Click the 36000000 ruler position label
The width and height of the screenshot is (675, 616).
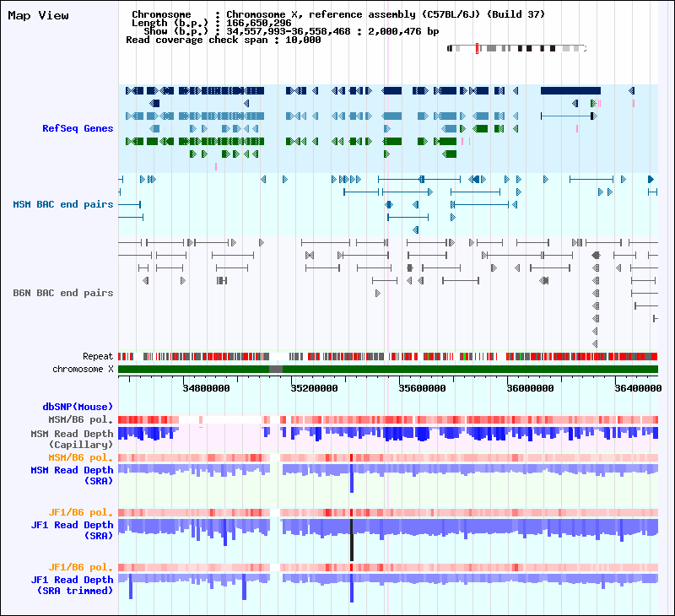point(531,388)
